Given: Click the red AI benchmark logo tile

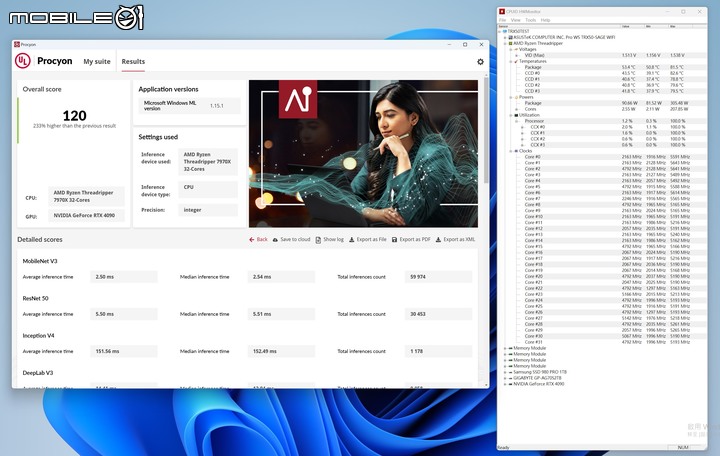Looking at the screenshot, I should point(298,99).
